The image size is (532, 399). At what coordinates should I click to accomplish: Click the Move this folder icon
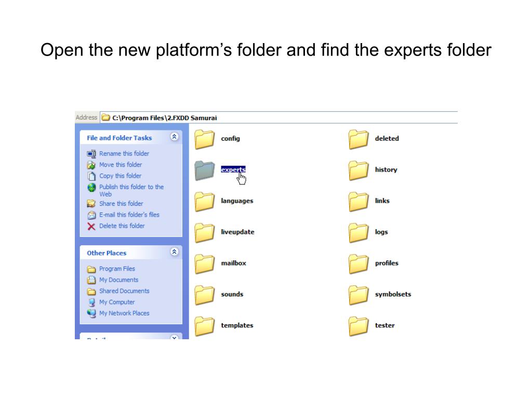click(x=91, y=165)
